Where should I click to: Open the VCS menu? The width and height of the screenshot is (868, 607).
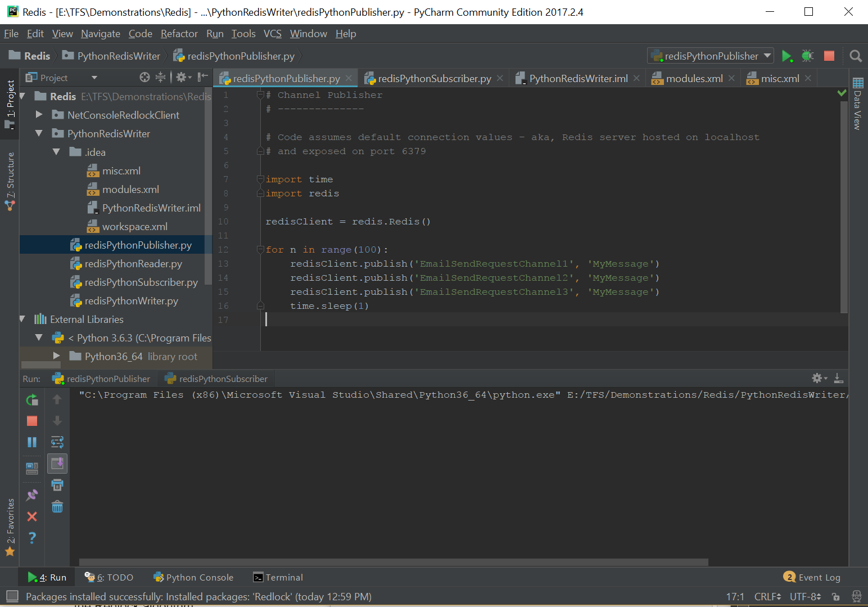(273, 34)
